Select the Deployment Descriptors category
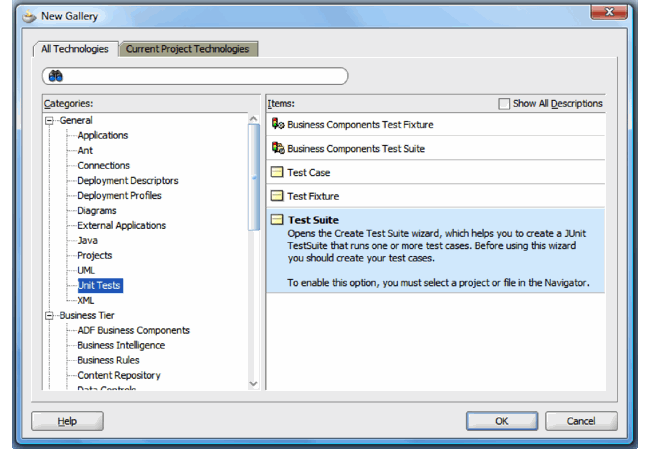The width and height of the screenshot is (650, 468). 128,181
